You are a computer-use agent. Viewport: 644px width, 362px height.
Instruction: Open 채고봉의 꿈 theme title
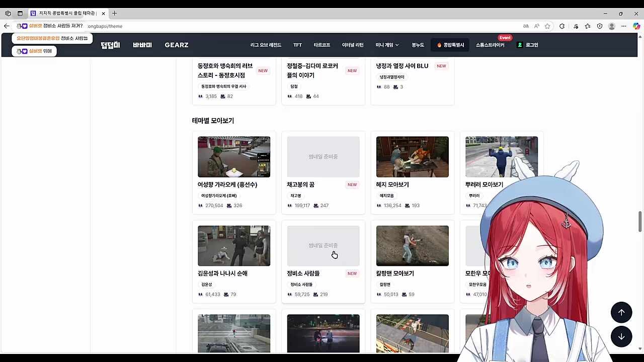coord(300,185)
